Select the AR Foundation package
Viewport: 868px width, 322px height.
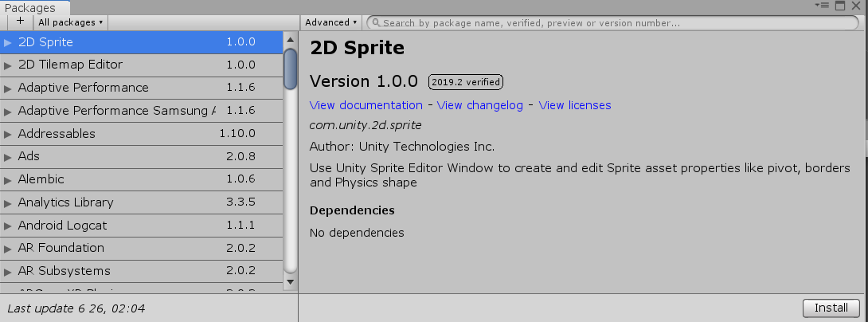coord(141,248)
